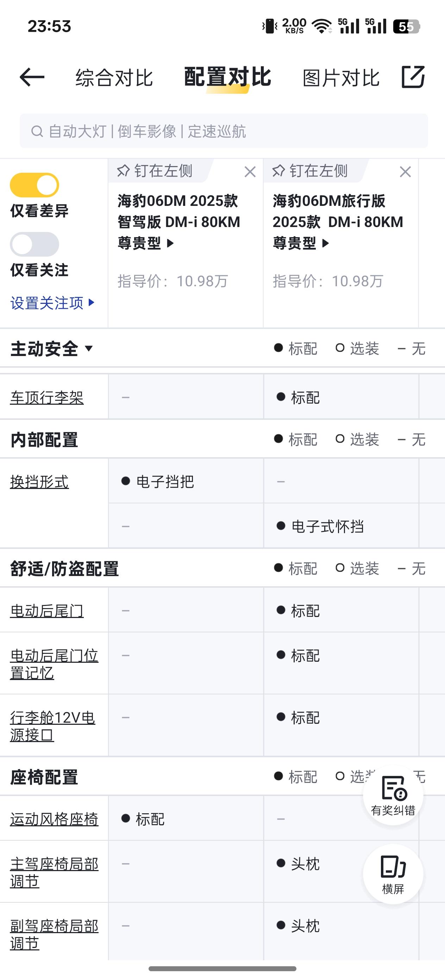
Task: Open the share icon at top right
Action: [x=413, y=77]
